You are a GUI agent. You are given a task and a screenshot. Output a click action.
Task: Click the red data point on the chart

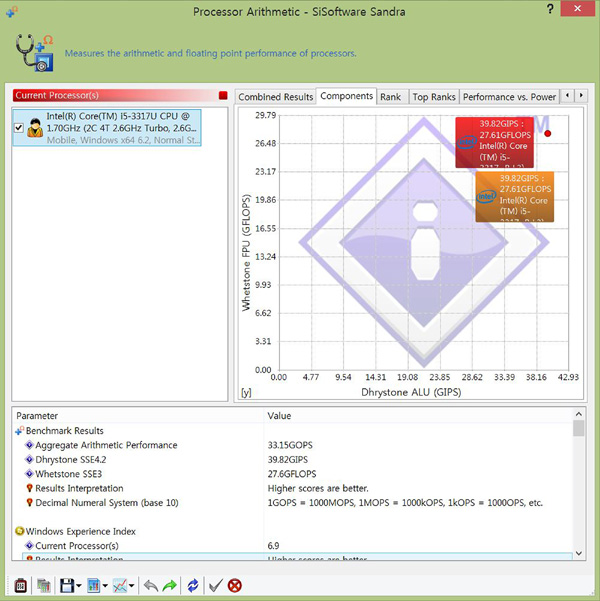(548, 133)
